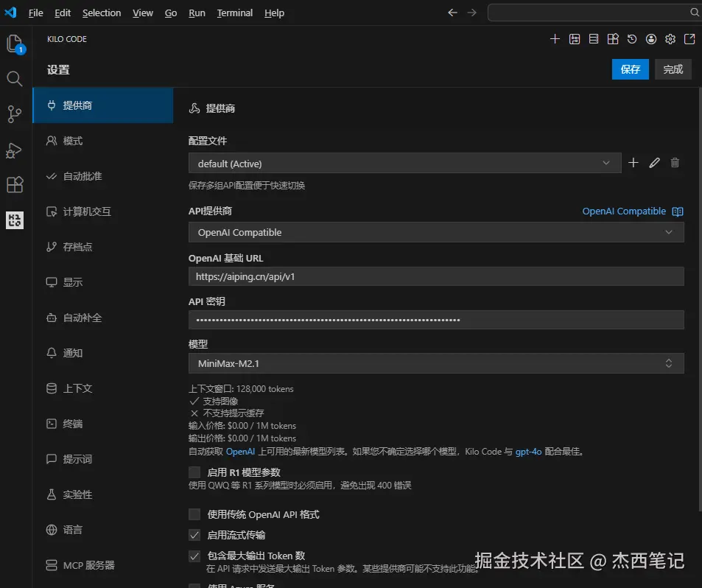Screen dimensions: 702x588
Task: Open the MiniMax-M2.1 model selector
Action: [x=436, y=363]
